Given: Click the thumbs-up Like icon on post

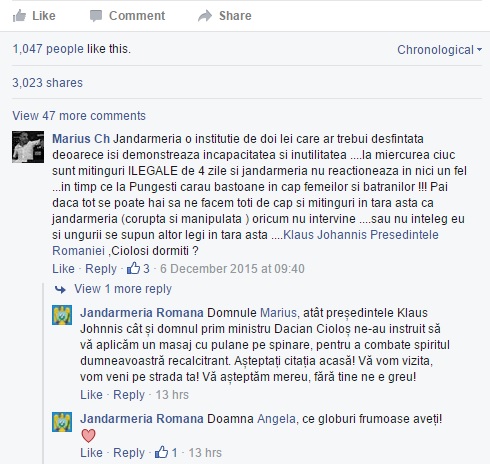Looking at the screenshot, I should click(x=19, y=16).
